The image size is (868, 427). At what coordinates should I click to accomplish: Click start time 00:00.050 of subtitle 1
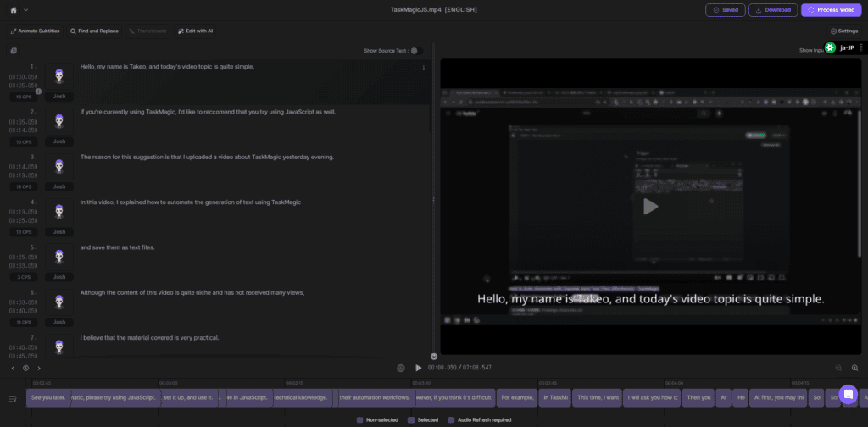click(x=23, y=77)
